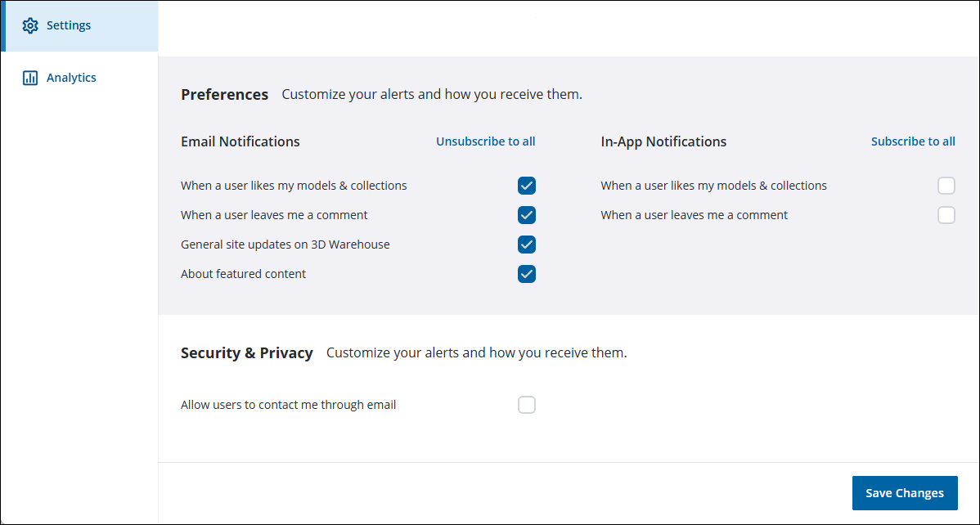Screen dimensions: 980x525
Task: Uncheck email alert for likes on models & collections
Action: click(x=527, y=186)
